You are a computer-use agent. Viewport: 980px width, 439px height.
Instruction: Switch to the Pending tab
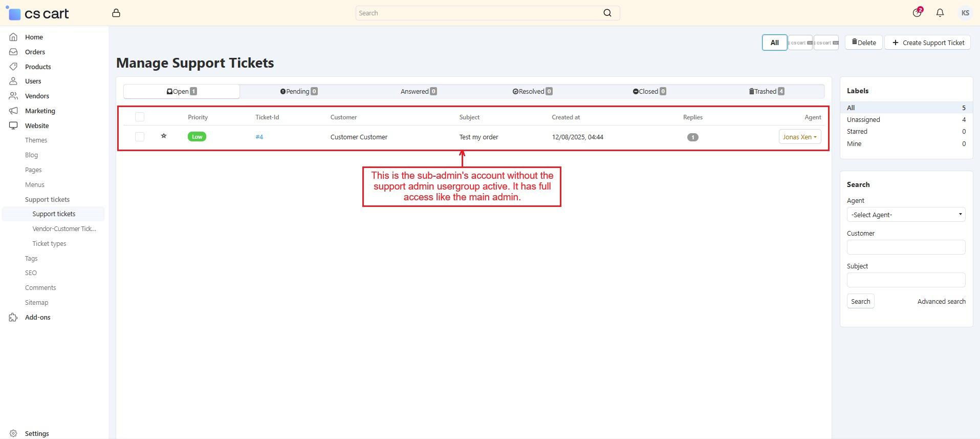298,92
